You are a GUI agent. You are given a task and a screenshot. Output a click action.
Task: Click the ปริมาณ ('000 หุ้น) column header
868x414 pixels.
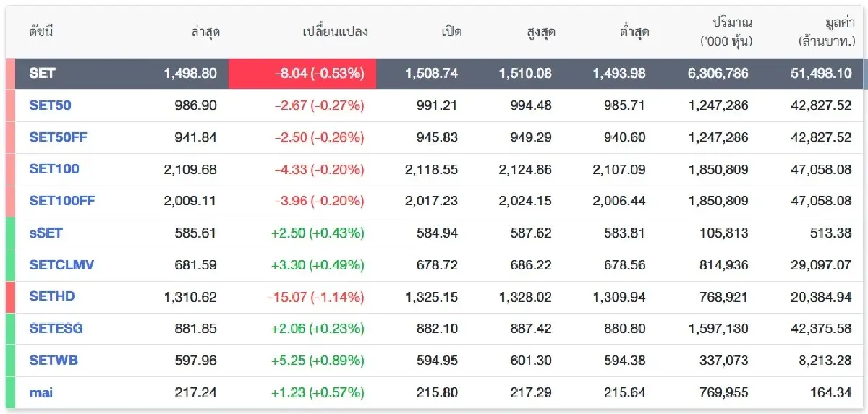pyautogui.click(x=726, y=33)
